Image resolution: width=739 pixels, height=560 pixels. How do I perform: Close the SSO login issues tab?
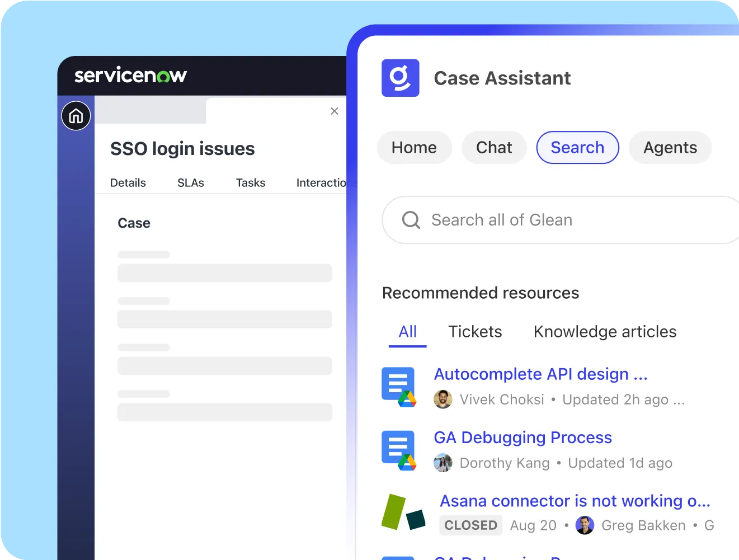(335, 111)
